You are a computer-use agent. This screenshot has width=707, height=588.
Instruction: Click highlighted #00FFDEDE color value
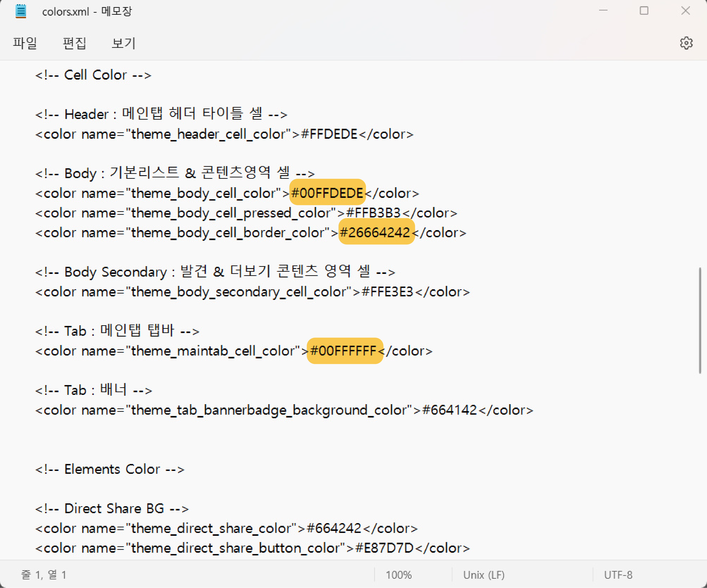(x=327, y=193)
